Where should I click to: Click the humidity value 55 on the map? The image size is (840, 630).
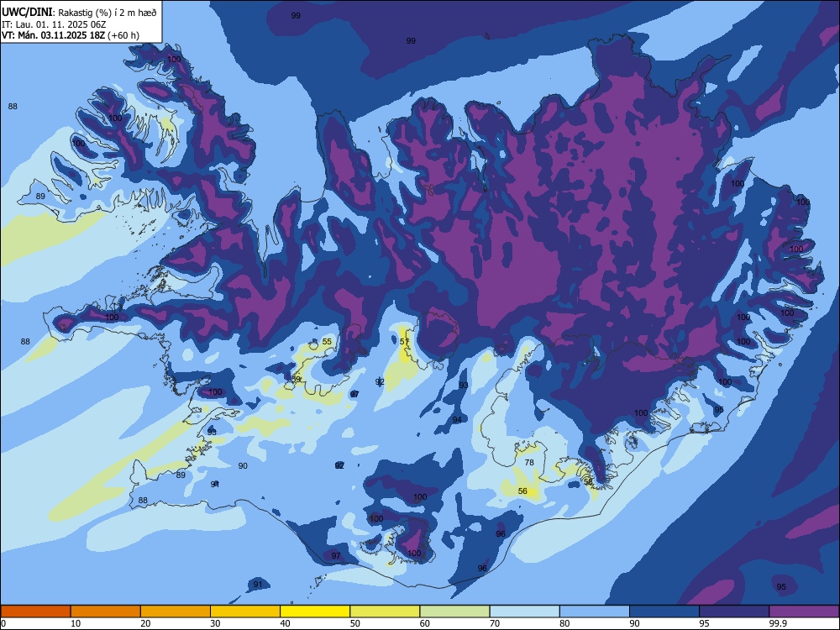327,342
